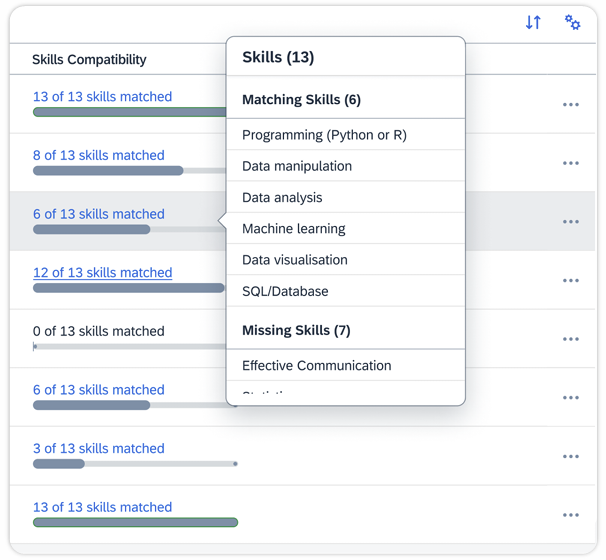Open more options for 0 of 13 row
The height and width of the screenshot is (560, 606).
(570, 339)
